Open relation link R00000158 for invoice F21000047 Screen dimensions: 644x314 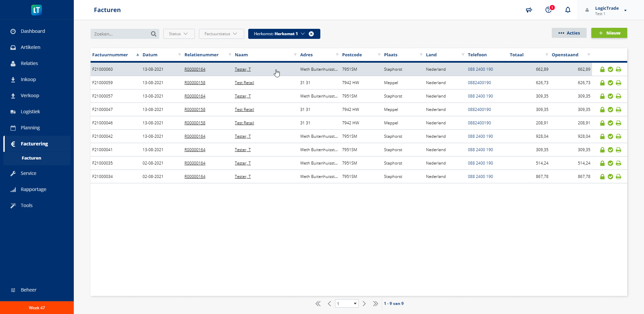(195, 110)
